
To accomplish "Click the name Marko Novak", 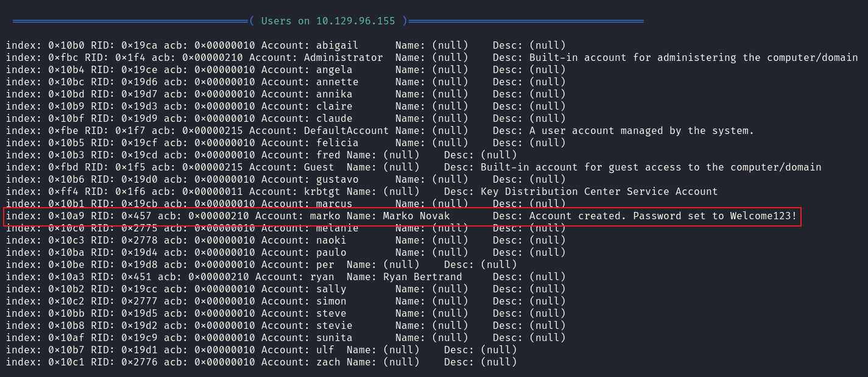I will click(x=417, y=216).
